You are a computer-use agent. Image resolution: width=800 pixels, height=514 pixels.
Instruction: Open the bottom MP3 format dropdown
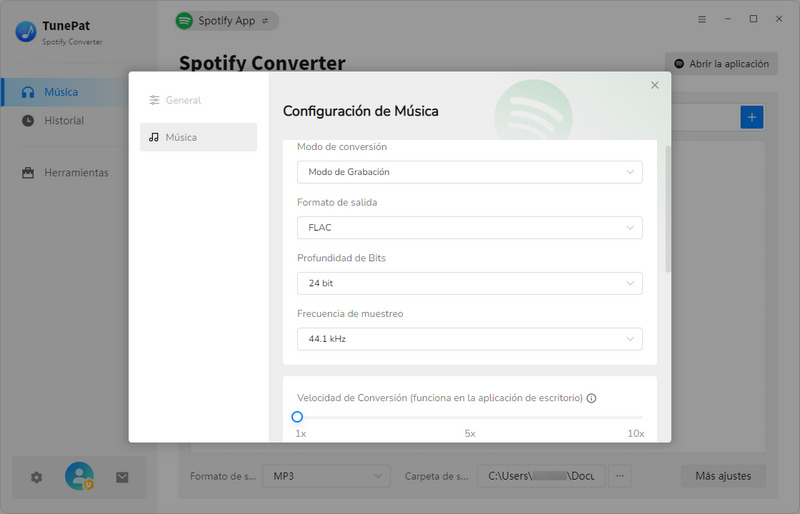click(327, 476)
